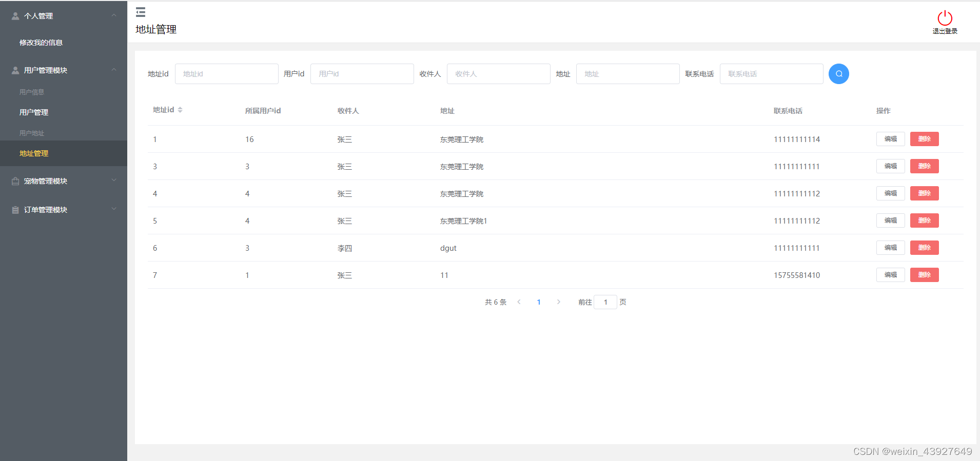Click the 东莞理工学院1 address cell
980x461 pixels.
[464, 221]
